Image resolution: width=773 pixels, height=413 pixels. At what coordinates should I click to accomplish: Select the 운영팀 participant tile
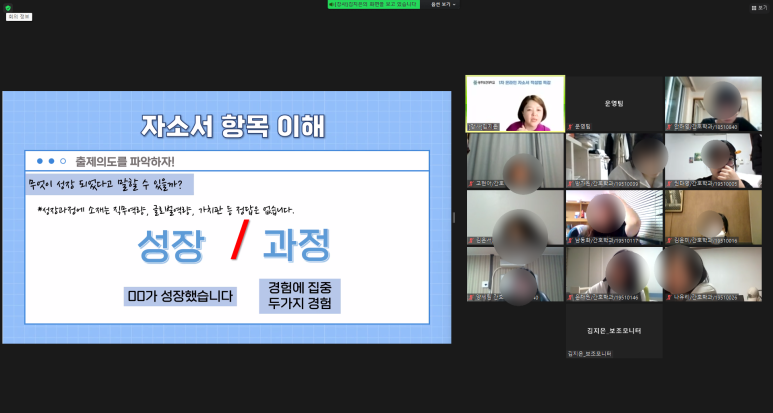[x=614, y=104]
